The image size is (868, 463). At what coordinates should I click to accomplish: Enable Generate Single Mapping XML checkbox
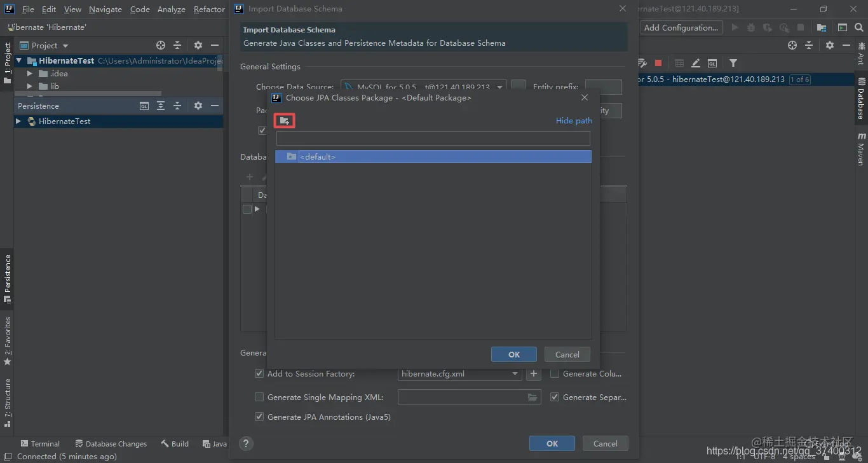(259, 397)
